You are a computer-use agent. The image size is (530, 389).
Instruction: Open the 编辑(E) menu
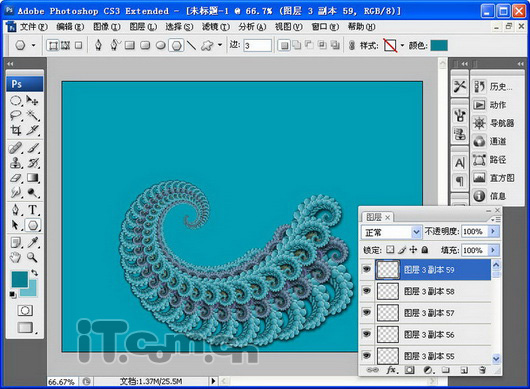click(x=70, y=27)
